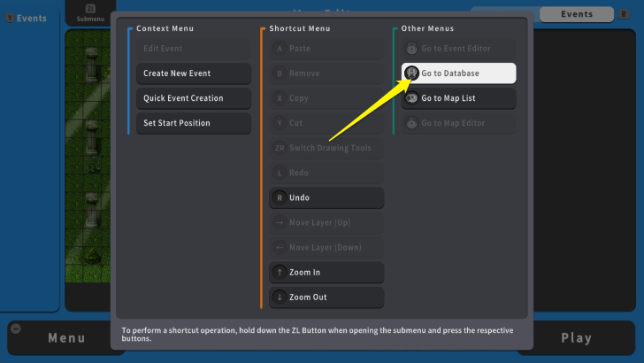Image resolution: width=644 pixels, height=363 pixels.
Task: Select the Copy shortcut entry
Action: pos(326,98)
